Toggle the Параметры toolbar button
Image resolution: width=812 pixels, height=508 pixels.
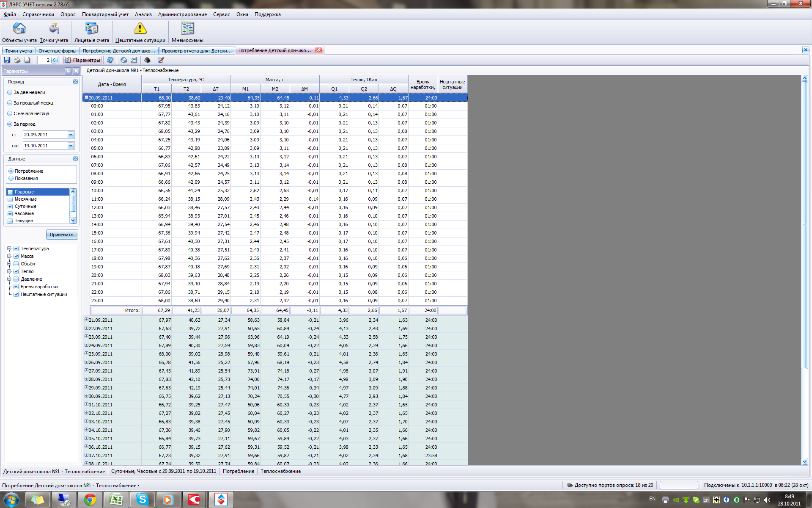[x=82, y=60]
